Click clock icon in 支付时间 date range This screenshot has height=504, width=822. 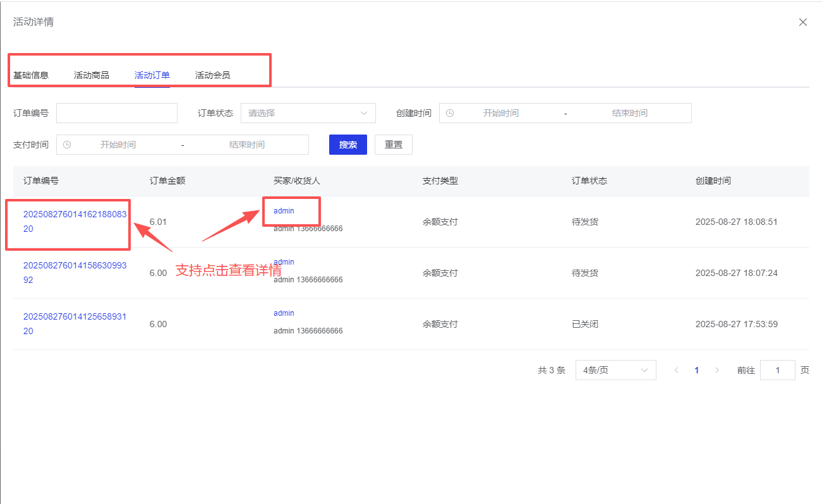tap(67, 145)
